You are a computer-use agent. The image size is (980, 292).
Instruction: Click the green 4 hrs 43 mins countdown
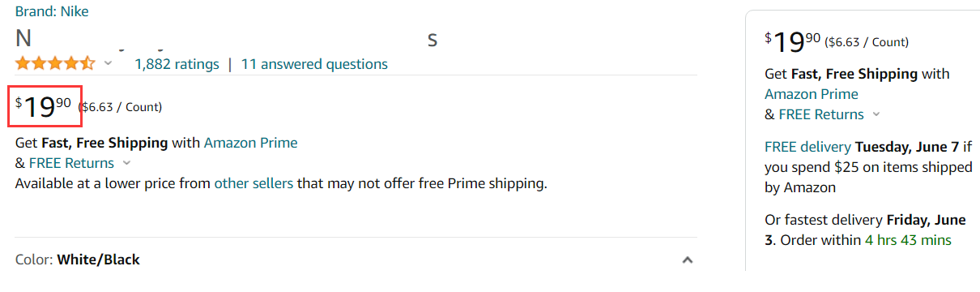coord(908,240)
